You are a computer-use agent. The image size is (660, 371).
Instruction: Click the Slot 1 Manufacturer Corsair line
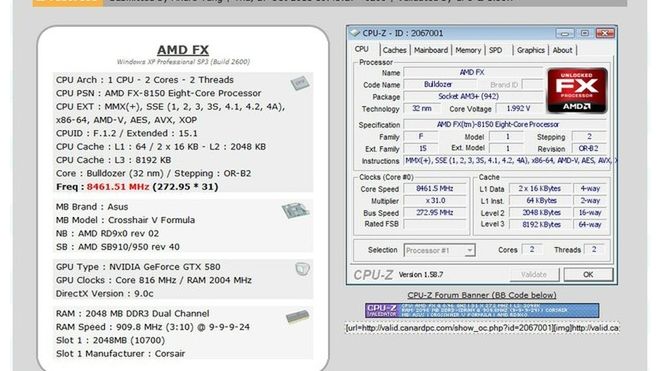point(120,354)
